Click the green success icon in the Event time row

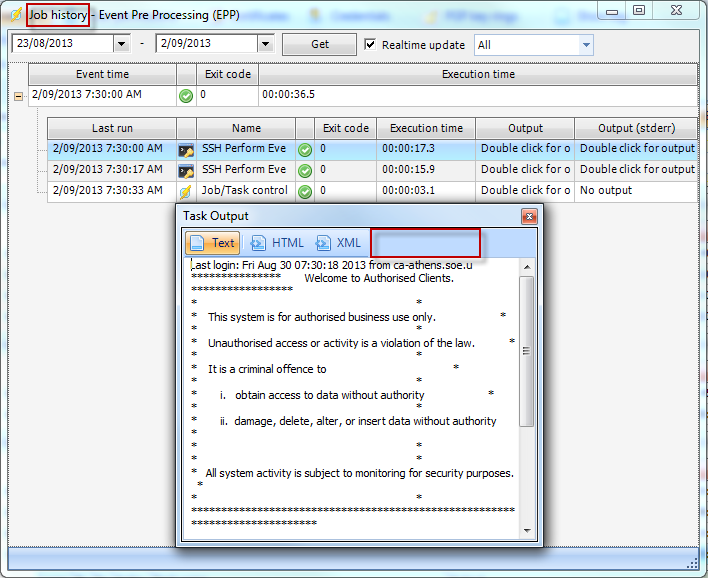click(x=186, y=96)
